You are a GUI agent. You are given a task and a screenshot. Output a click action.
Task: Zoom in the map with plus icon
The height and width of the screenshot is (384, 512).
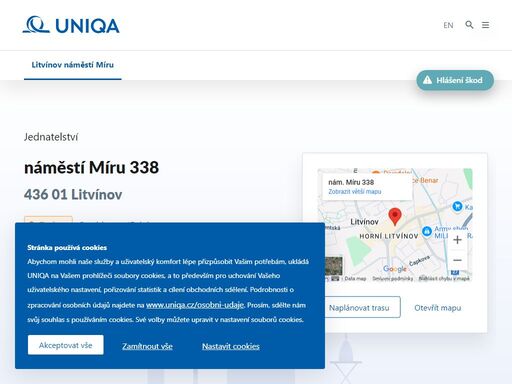(457, 240)
